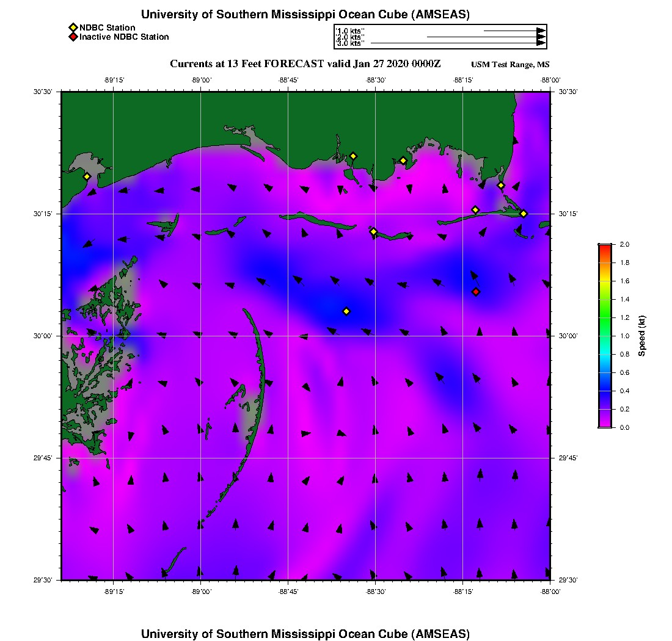This screenshot has height=641, width=672.
Task: Click the 2.0 kts label in the scale box
Action: click(x=350, y=37)
